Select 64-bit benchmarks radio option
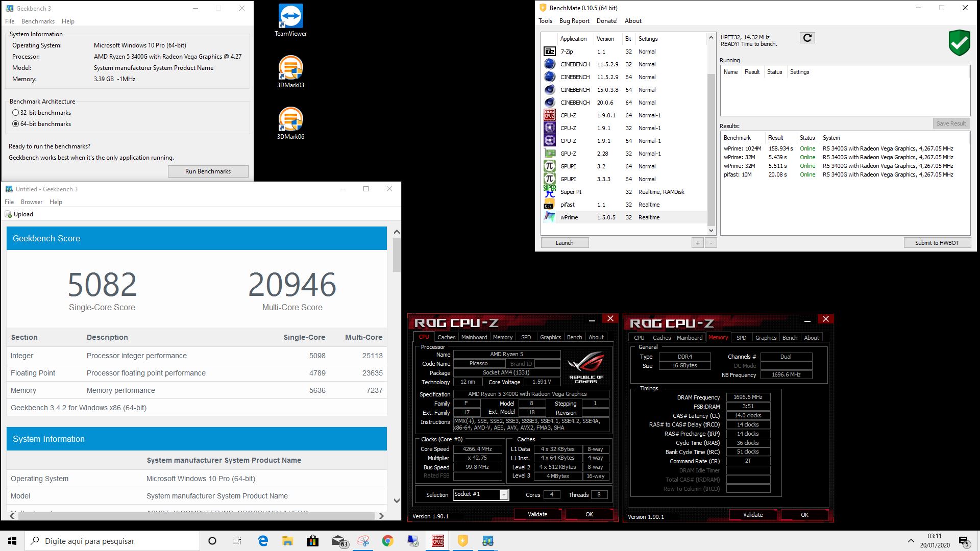980x551 pixels. (15, 124)
